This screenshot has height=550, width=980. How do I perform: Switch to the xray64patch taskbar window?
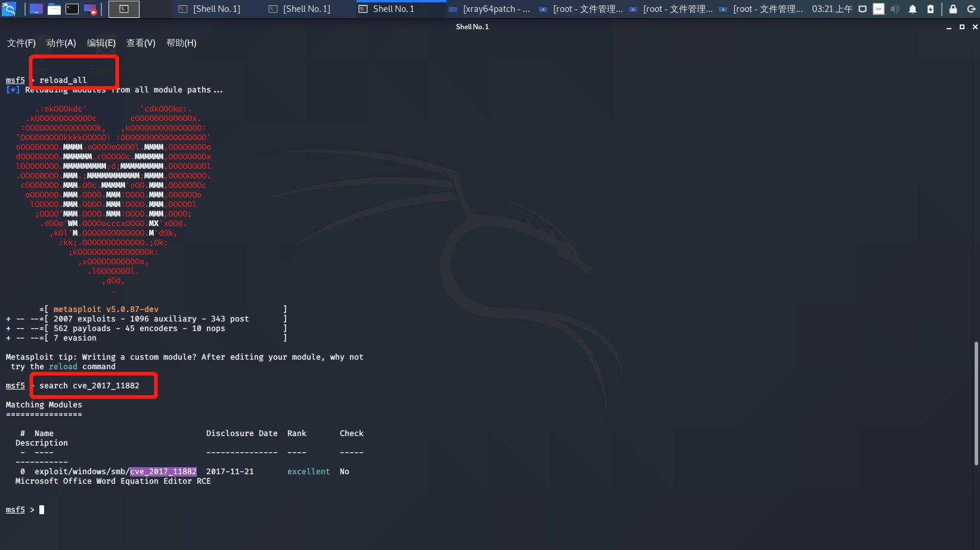491,9
